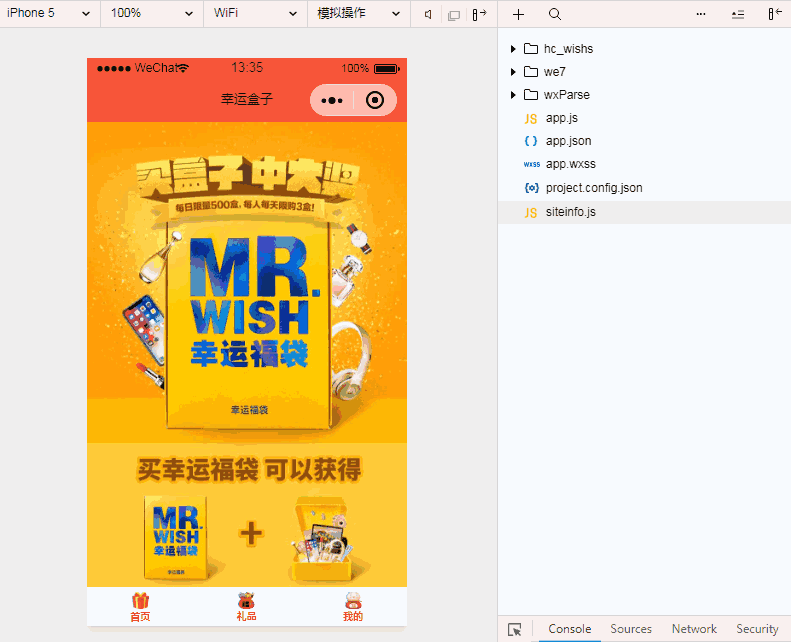Switch to the Network tab
The image size is (791, 642).
694,629
